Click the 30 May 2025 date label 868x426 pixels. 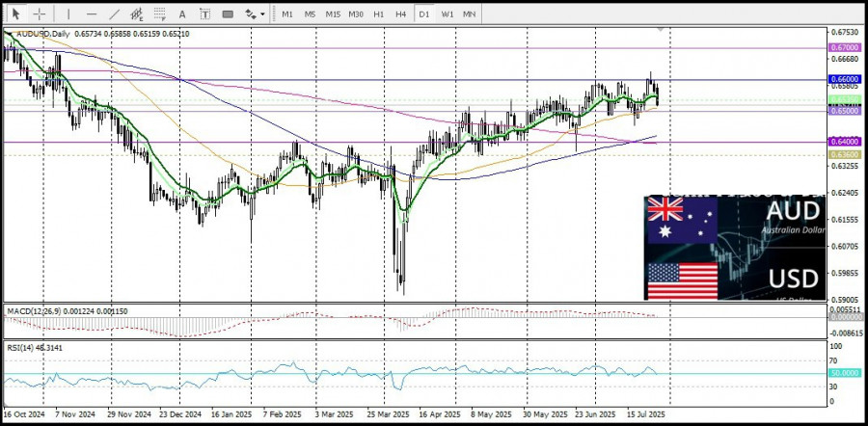pyautogui.click(x=546, y=414)
